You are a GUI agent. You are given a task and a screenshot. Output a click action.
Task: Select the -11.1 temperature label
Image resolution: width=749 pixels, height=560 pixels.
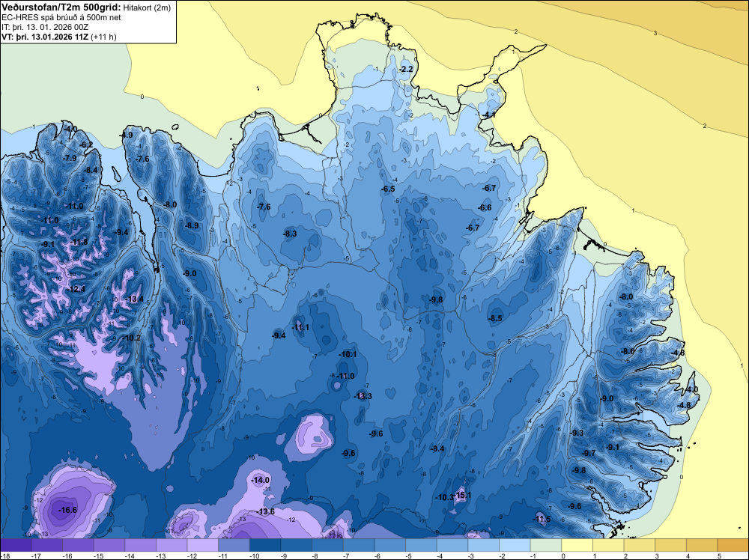tap(300, 327)
